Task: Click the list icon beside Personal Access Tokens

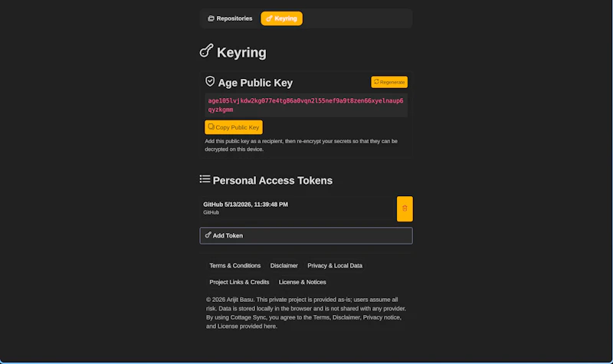Action: coord(205,179)
